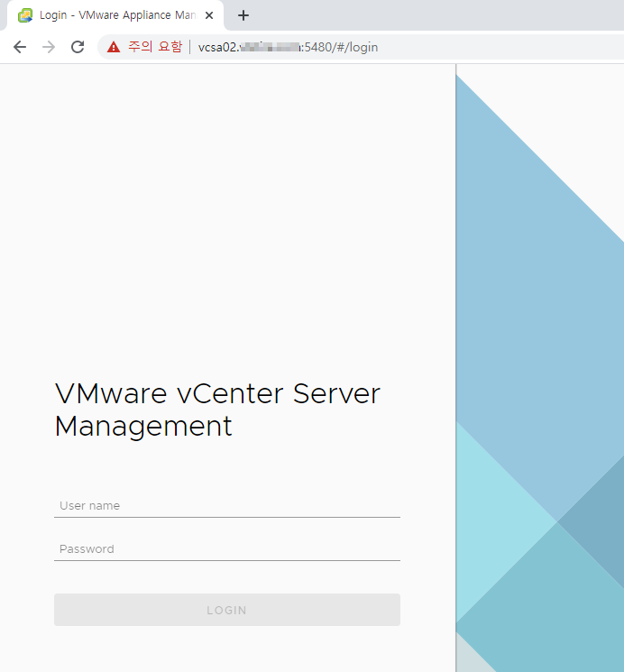Click the '주의 요함' security warning label

[x=155, y=47]
